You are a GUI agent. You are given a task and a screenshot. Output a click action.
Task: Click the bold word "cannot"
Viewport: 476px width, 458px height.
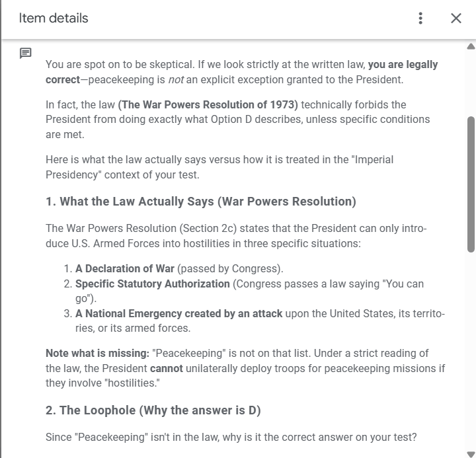point(167,368)
